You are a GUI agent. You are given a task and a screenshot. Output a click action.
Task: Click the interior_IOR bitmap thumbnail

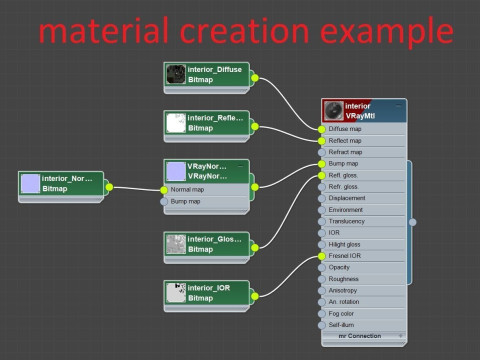(176, 293)
